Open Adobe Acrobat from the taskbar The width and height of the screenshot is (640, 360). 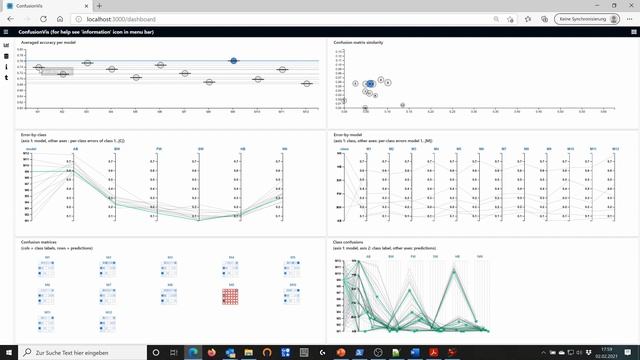[x=433, y=352]
